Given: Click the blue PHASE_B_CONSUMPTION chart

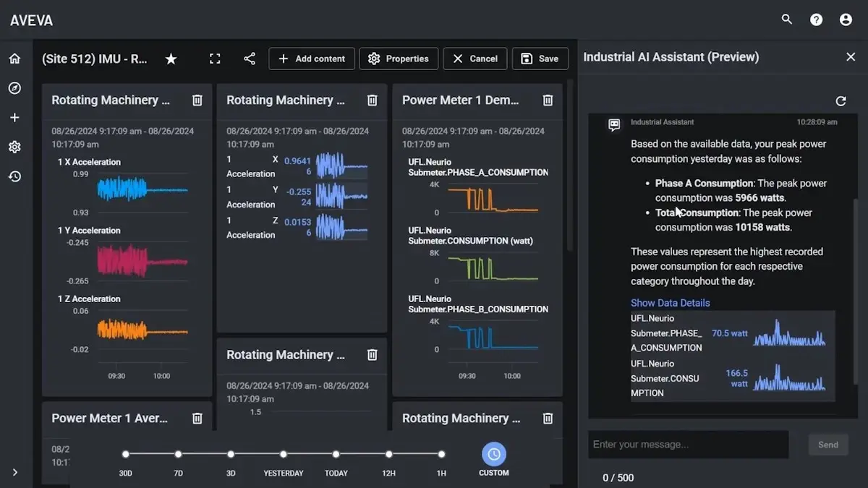Looking at the screenshot, I should click(493, 337).
